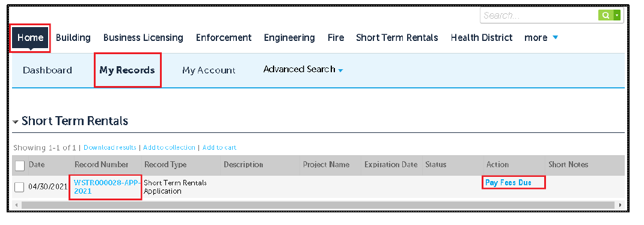
Task: Click in the Search input field
Action: click(539, 16)
